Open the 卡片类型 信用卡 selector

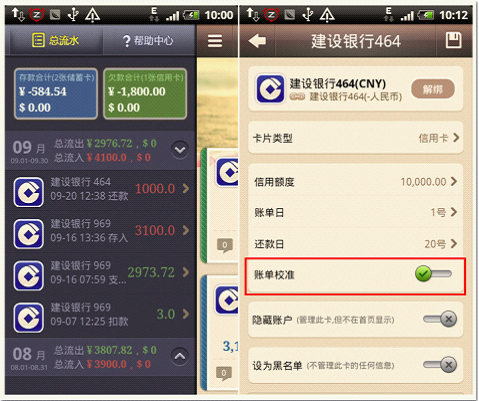coord(356,138)
